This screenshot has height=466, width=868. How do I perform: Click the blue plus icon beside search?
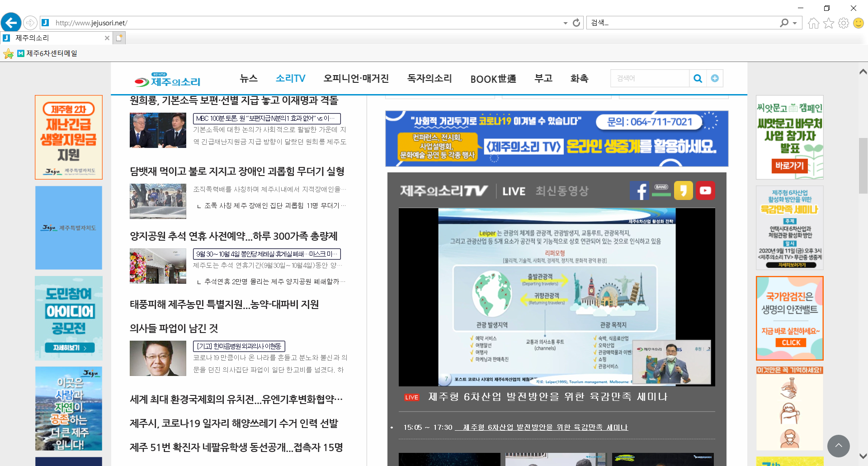click(x=715, y=78)
